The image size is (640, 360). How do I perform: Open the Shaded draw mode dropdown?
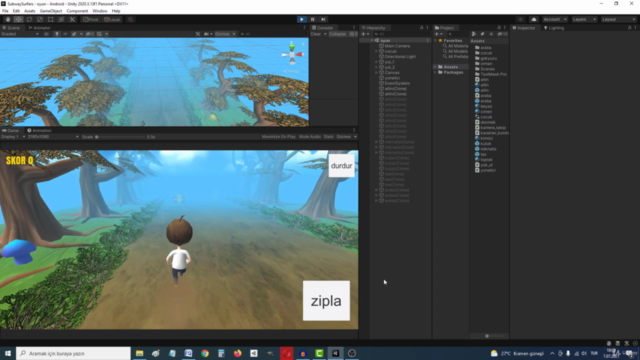point(20,34)
